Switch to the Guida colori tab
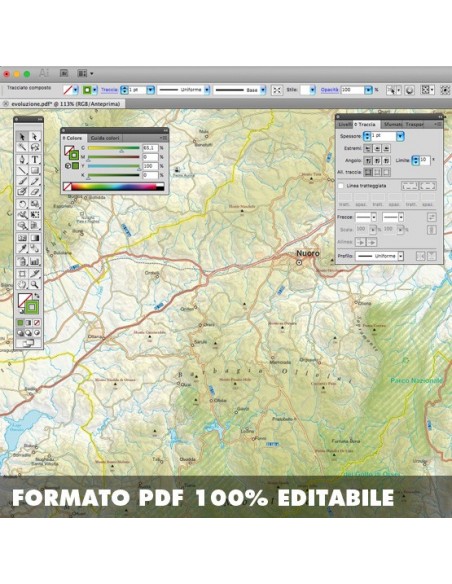This screenshot has width=452, height=584. [105, 138]
